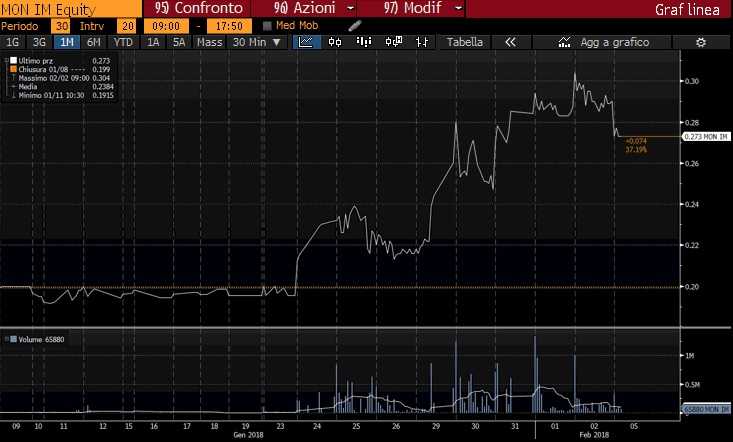Select the line chart type icon

pyautogui.click(x=307, y=42)
